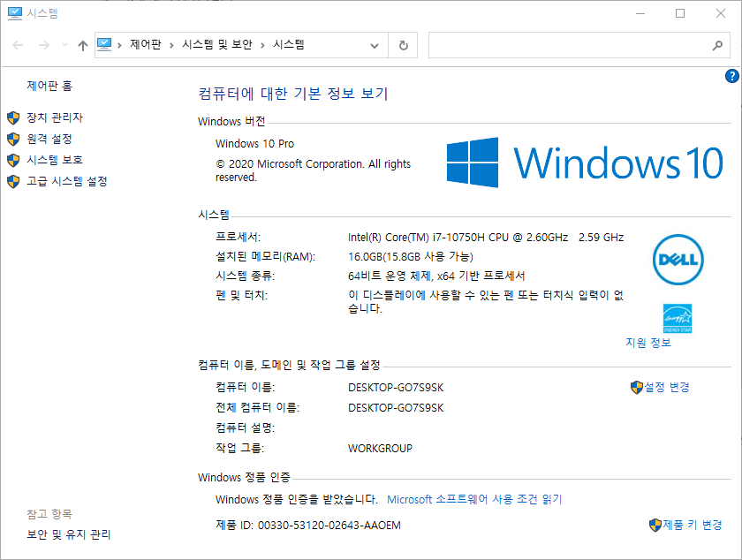Open Microsoft 소프트웨어 사용 조건 읽기 link
742x560 pixels.
pos(474,499)
